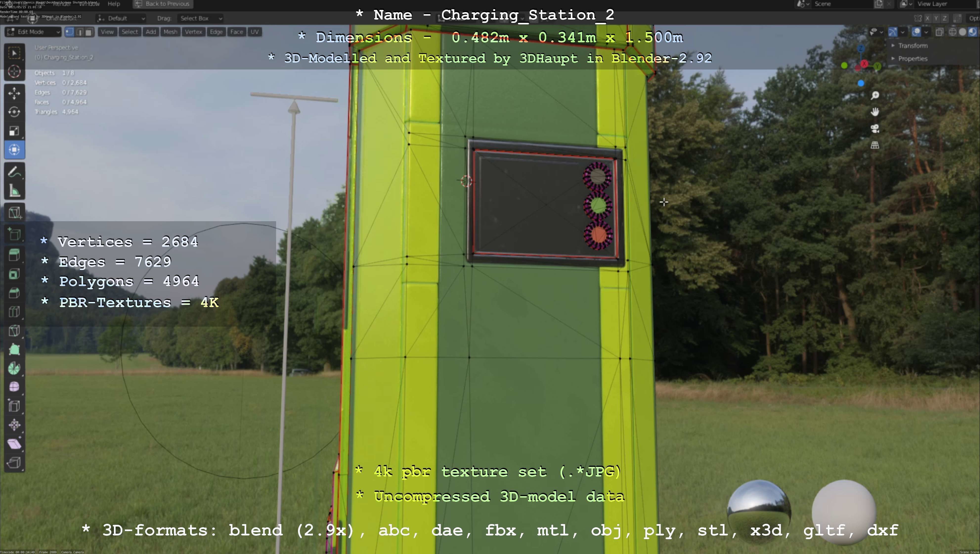The height and width of the screenshot is (554, 980).
Task: Toggle the show gizmo button
Action: [893, 32]
